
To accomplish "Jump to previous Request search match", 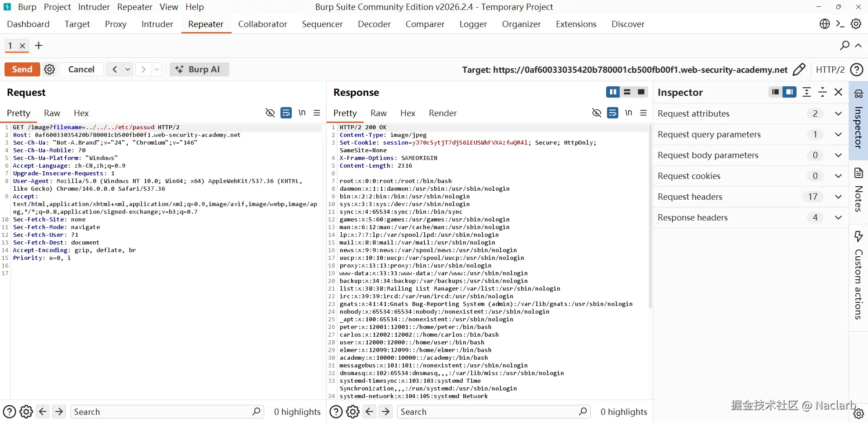I will [x=43, y=411].
